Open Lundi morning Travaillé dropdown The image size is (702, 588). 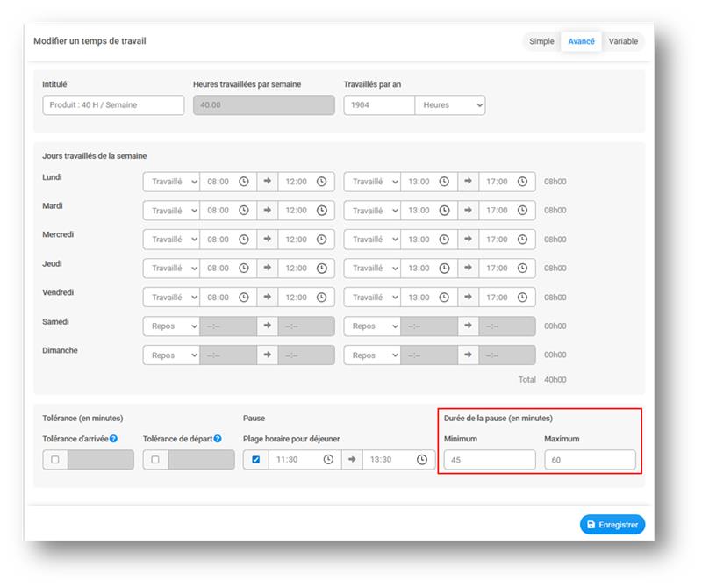[172, 182]
